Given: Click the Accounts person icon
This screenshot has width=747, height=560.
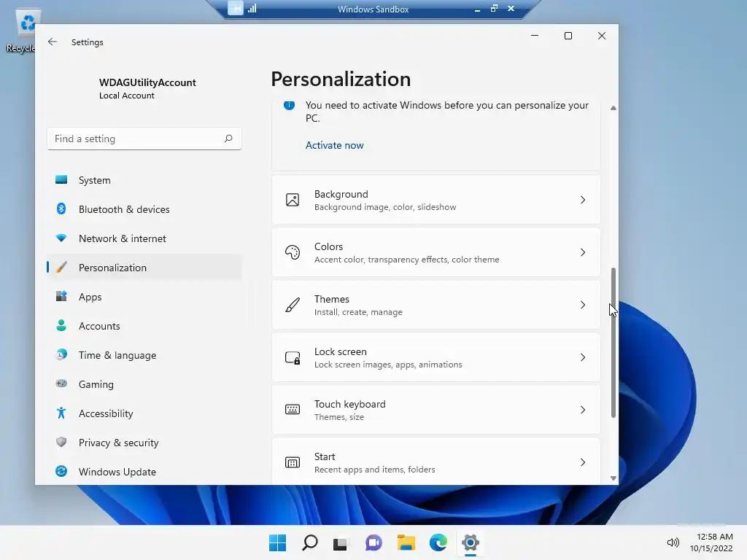Looking at the screenshot, I should pyautogui.click(x=61, y=325).
